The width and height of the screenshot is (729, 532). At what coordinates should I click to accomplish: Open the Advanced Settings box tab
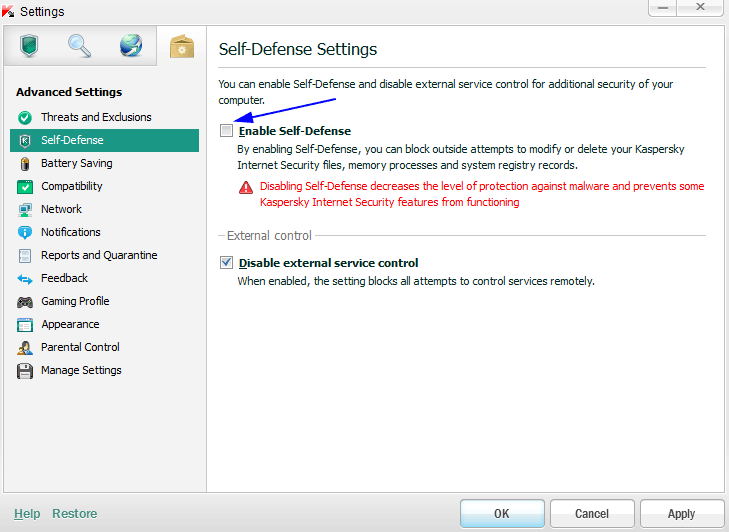tap(182, 46)
